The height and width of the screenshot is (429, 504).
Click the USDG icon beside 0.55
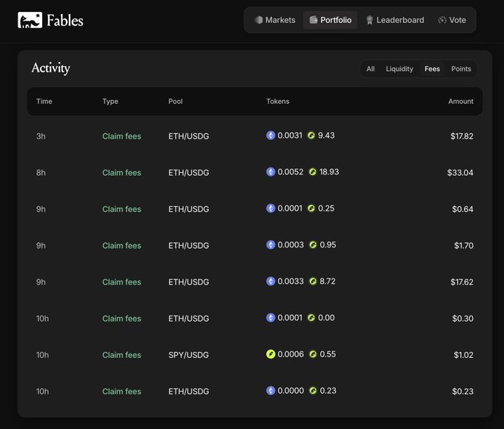point(313,354)
